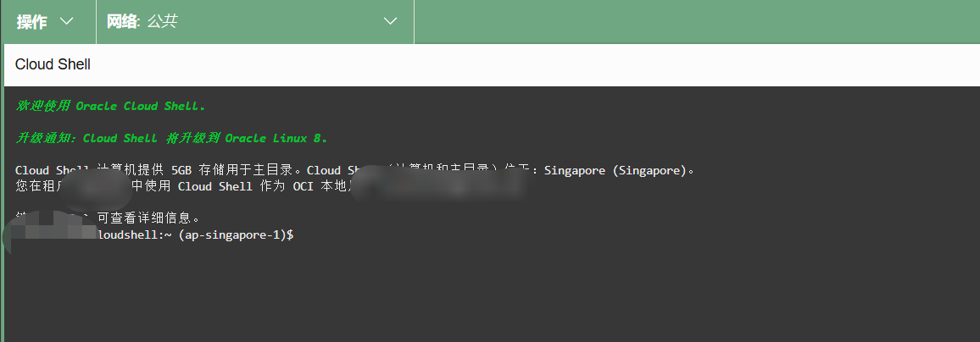Viewport: 980px width, 342px height.
Task: Click the 可查看详细信息 text line
Action: tap(148, 218)
